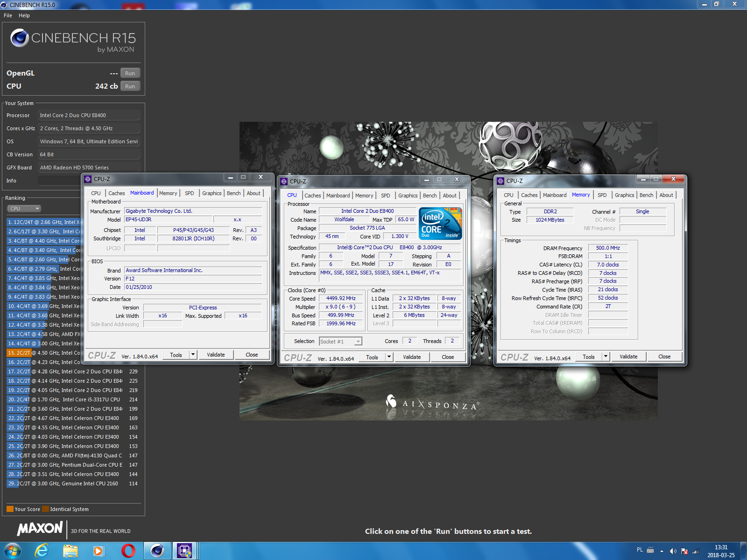Open Tools dropdown arrow in Memory CPU-Z window
The width and height of the screenshot is (747, 560).
point(606,357)
